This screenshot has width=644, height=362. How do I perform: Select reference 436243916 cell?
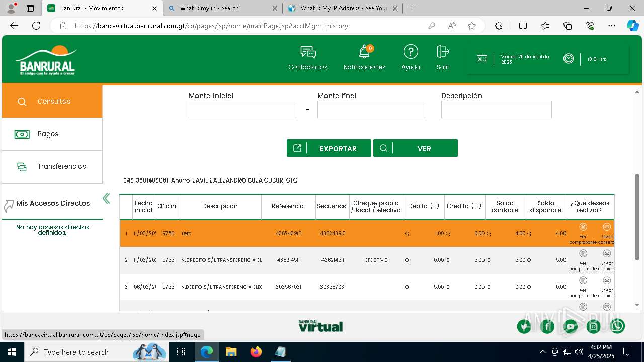[289, 234]
